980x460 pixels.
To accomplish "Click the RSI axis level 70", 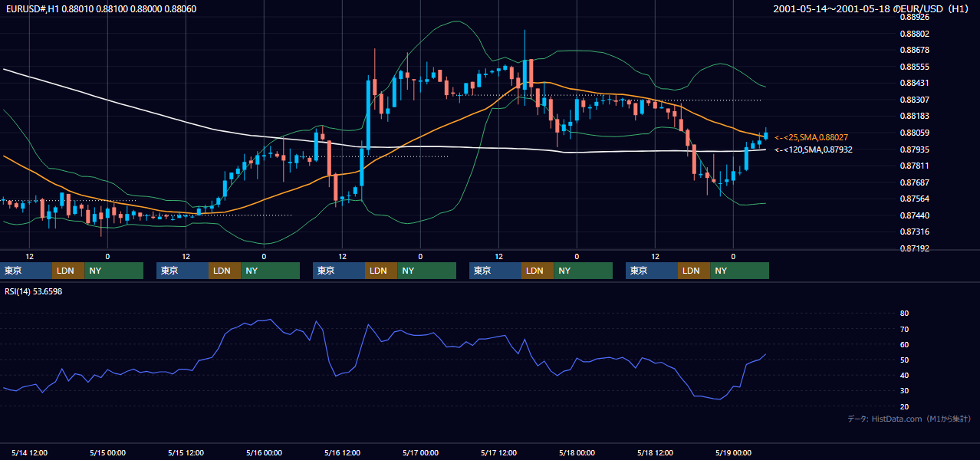I will tap(905, 329).
